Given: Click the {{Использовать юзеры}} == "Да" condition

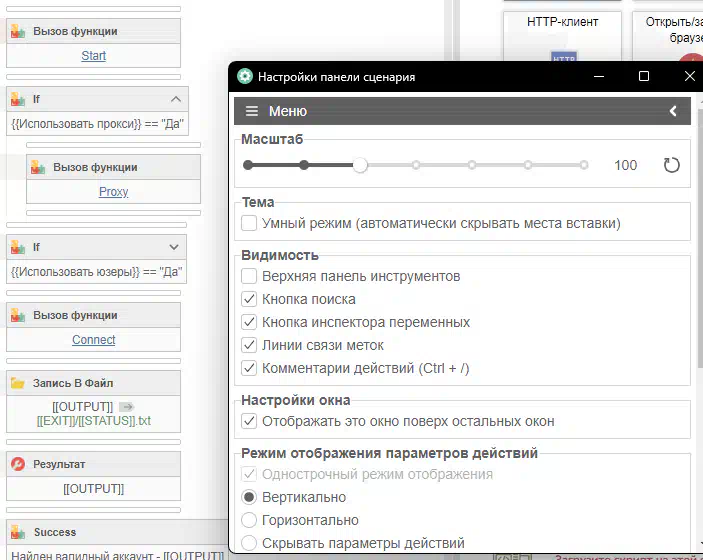Looking at the screenshot, I should pyautogui.click(x=96, y=272).
